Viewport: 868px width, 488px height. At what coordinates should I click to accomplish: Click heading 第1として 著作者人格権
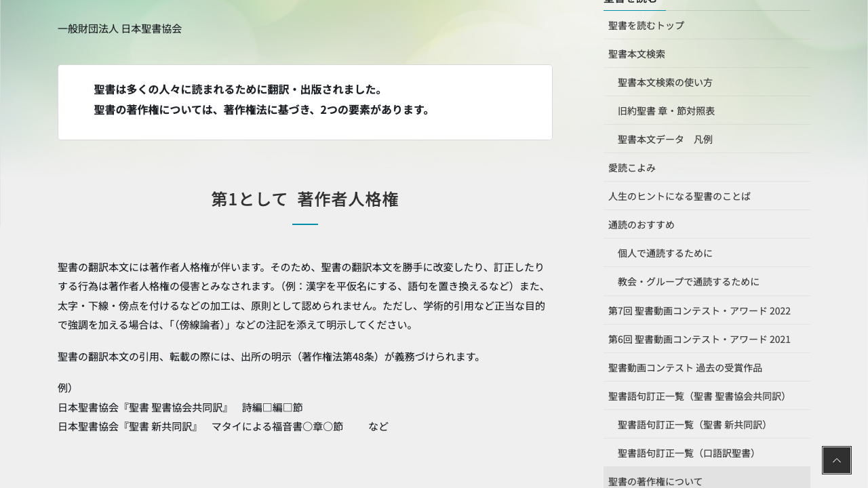tap(305, 199)
